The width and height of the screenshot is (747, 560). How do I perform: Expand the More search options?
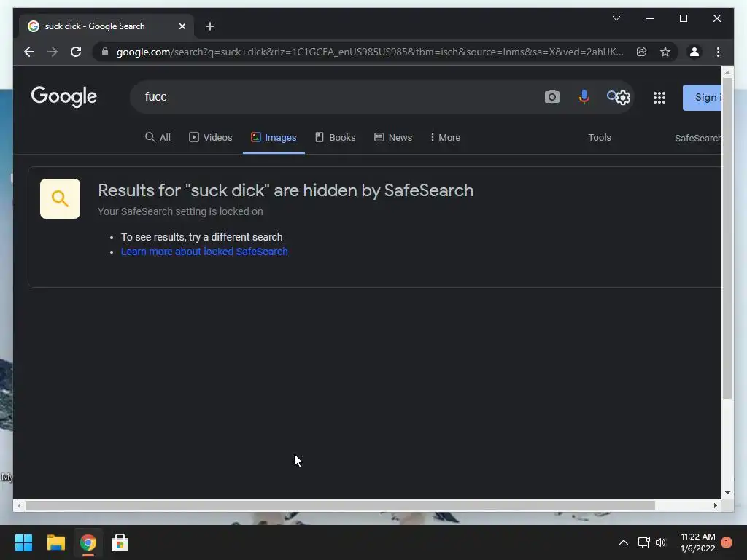click(445, 137)
